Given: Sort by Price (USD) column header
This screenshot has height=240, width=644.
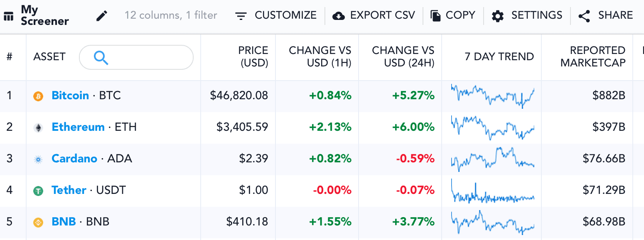Looking at the screenshot, I should pos(253,57).
